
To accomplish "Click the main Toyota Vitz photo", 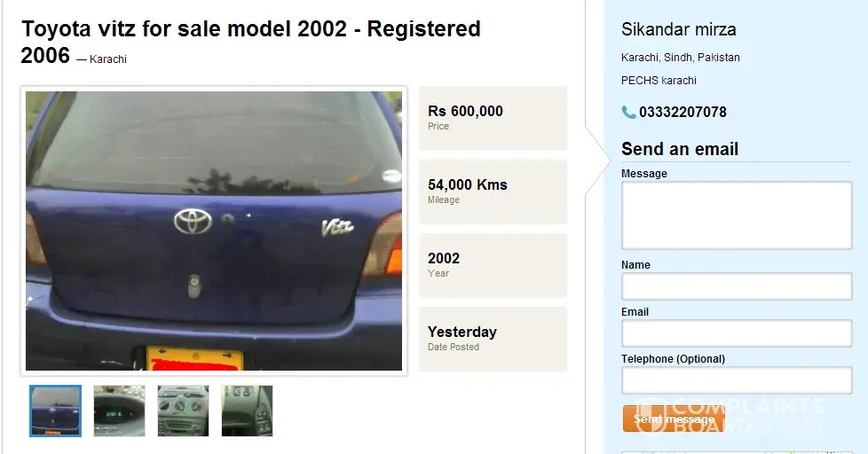I will pos(214,231).
